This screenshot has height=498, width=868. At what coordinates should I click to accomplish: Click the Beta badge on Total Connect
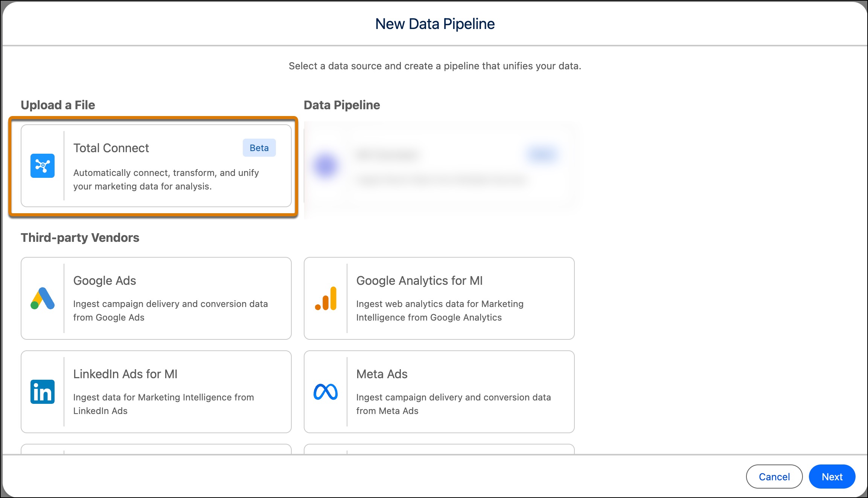click(x=259, y=148)
